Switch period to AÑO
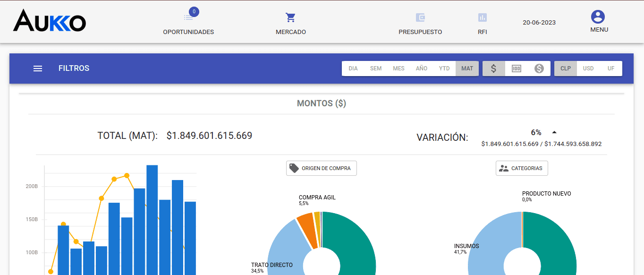The width and height of the screenshot is (644, 275). pos(422,69)
